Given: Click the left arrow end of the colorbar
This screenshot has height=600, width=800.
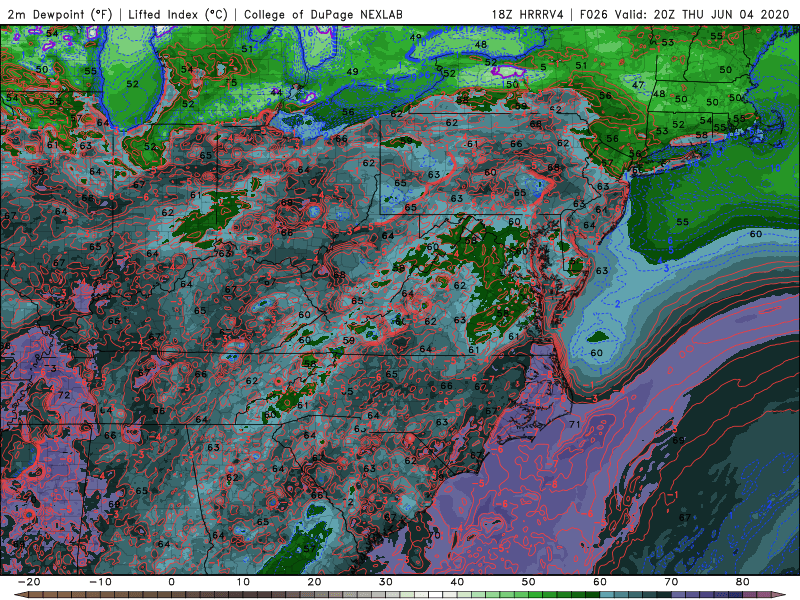Looking at the screenshot, I should pyautogui.click(x=20, y=595).
